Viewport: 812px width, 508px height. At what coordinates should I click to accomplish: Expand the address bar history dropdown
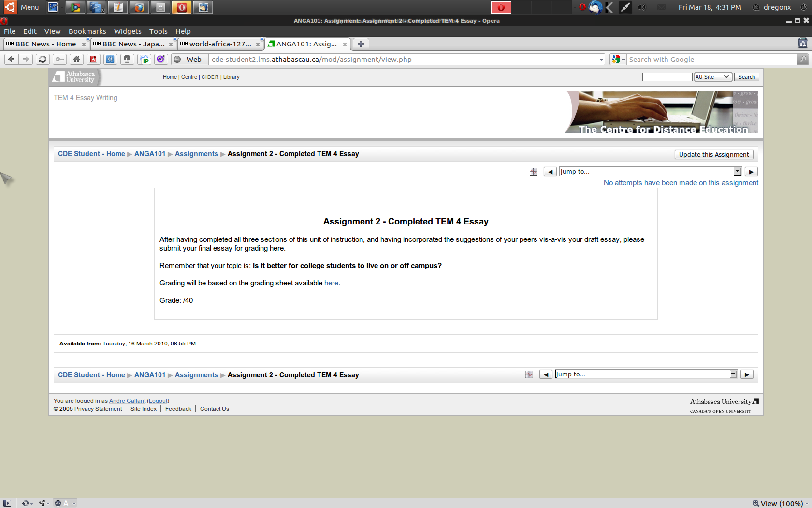click(601, 60)
